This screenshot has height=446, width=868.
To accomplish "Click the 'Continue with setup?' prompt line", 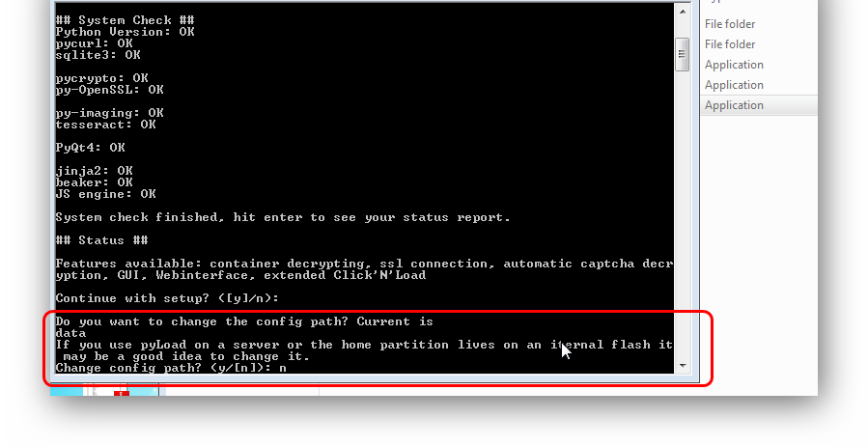I will click(167, 298).
